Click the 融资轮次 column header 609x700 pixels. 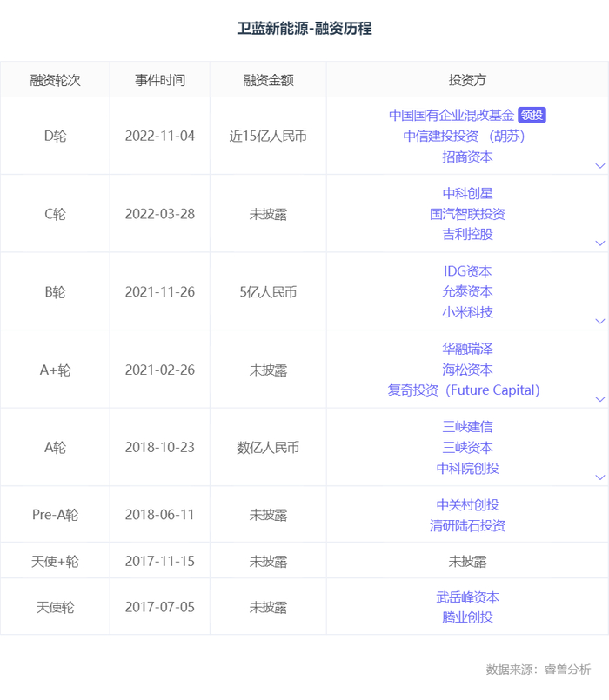55,80
